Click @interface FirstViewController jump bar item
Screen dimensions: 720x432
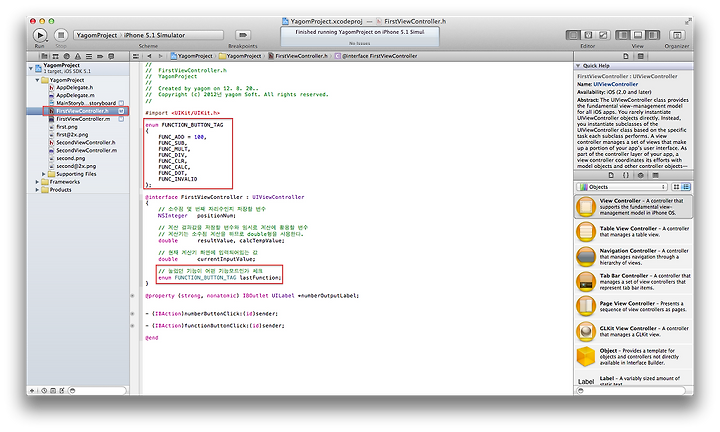(376, 56)
